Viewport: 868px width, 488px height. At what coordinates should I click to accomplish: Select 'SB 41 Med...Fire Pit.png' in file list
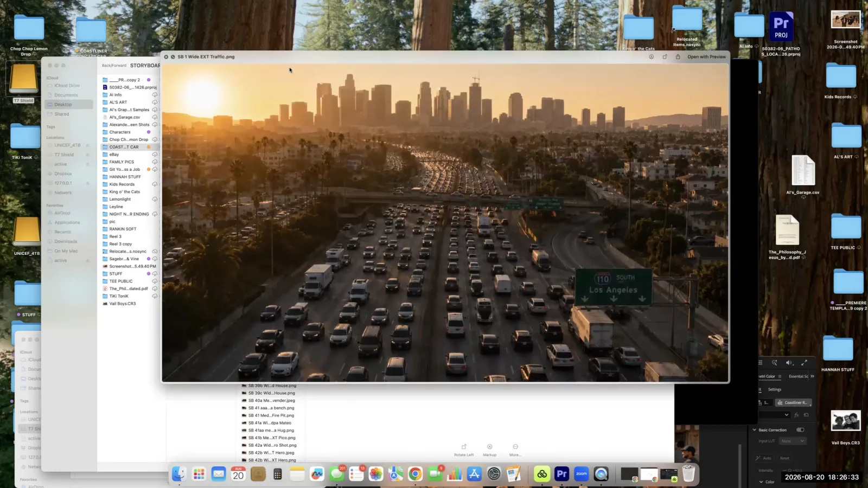pos(271,415)
